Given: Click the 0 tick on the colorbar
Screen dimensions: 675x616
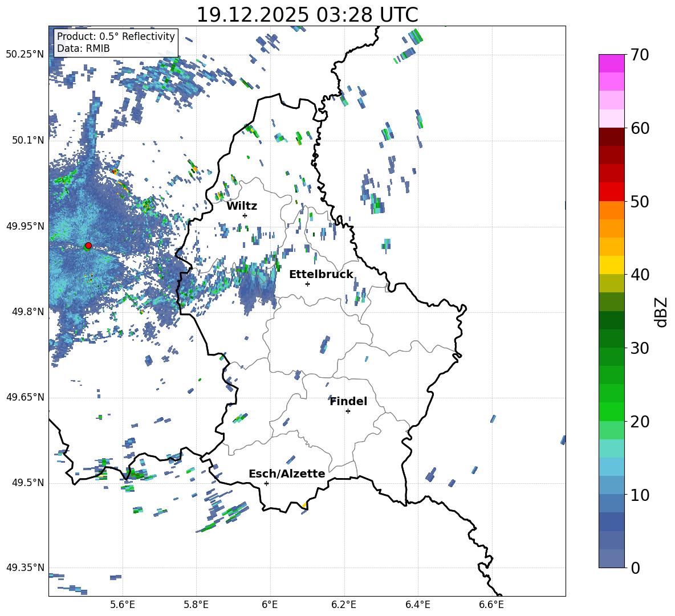Looking at the screenshot, I should point(635,568).
